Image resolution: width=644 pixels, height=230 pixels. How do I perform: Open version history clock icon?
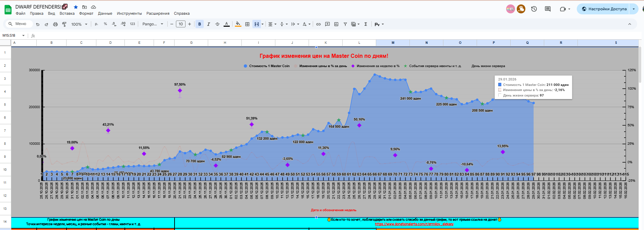point(534,9)
